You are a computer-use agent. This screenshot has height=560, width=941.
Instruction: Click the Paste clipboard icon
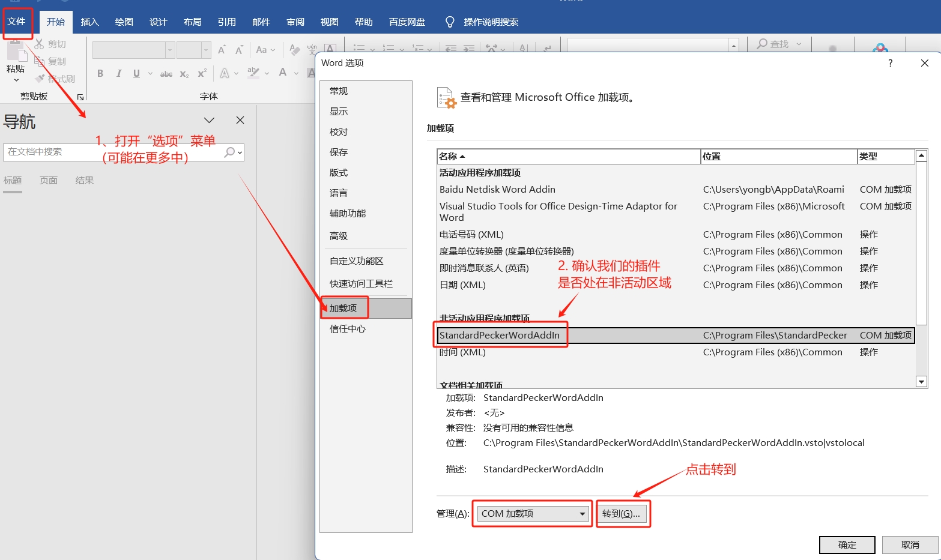pyautogui.click(x=16, y=57)
